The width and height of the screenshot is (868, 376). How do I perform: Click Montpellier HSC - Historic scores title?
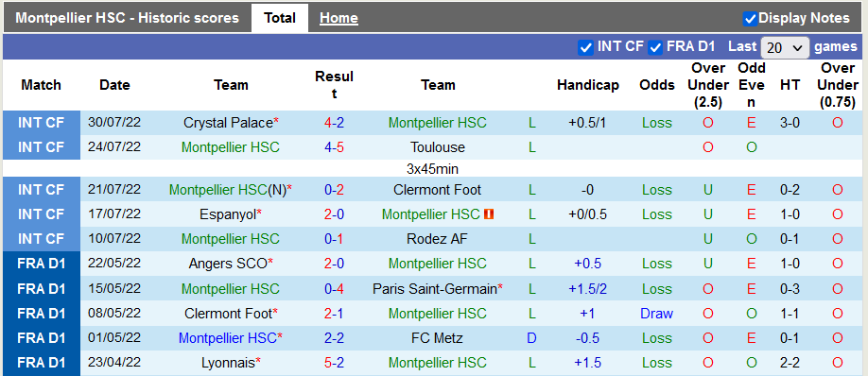(x=128, y=18)
